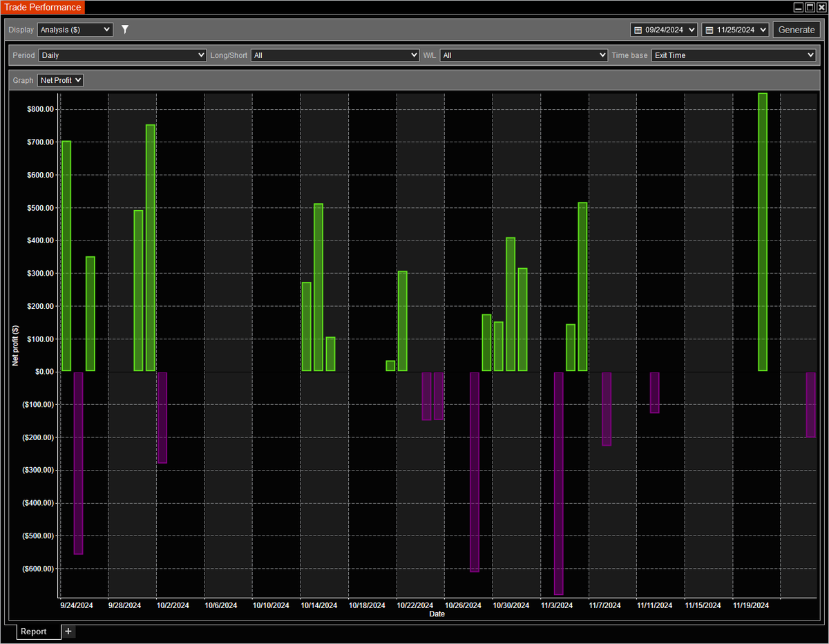
Task: Select the green 9/24/2024 profit bar
Action: [66, 256]
